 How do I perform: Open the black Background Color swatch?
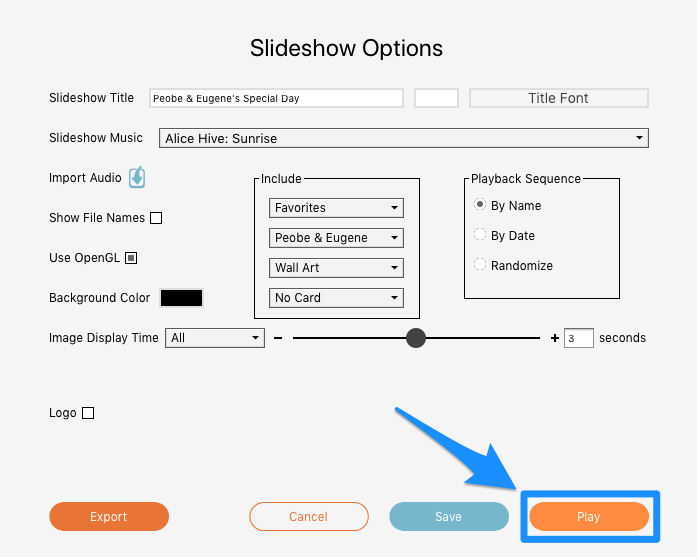click(x=181, y=298)
